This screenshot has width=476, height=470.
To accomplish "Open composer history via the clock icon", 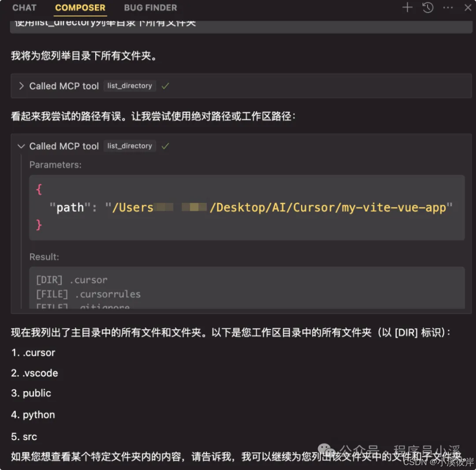I will tap(428, 7).
